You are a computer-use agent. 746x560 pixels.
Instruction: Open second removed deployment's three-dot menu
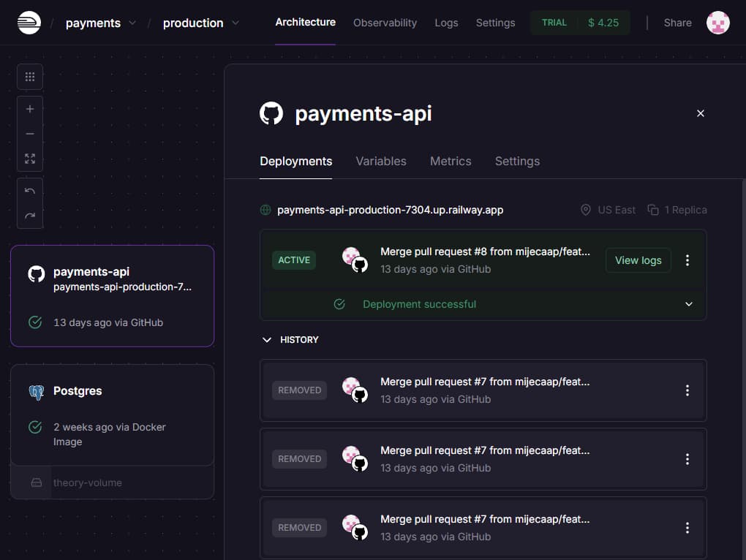(687, 459)
